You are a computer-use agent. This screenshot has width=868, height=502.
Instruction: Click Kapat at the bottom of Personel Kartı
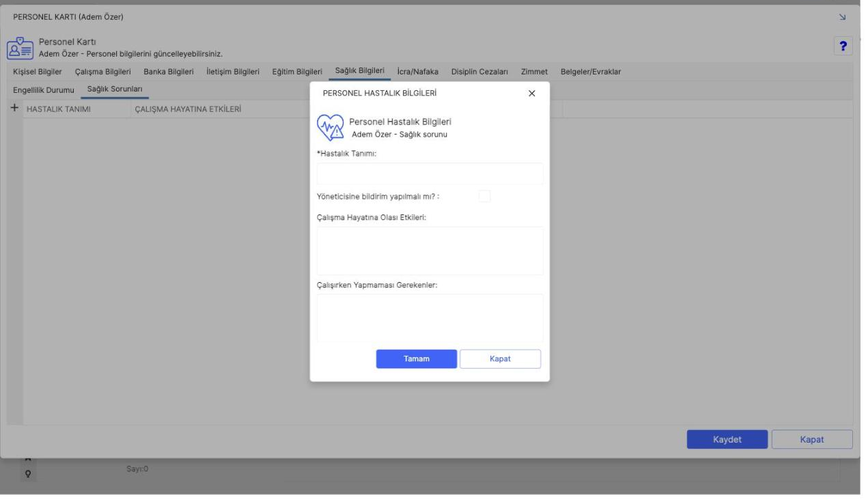[812, 439]
